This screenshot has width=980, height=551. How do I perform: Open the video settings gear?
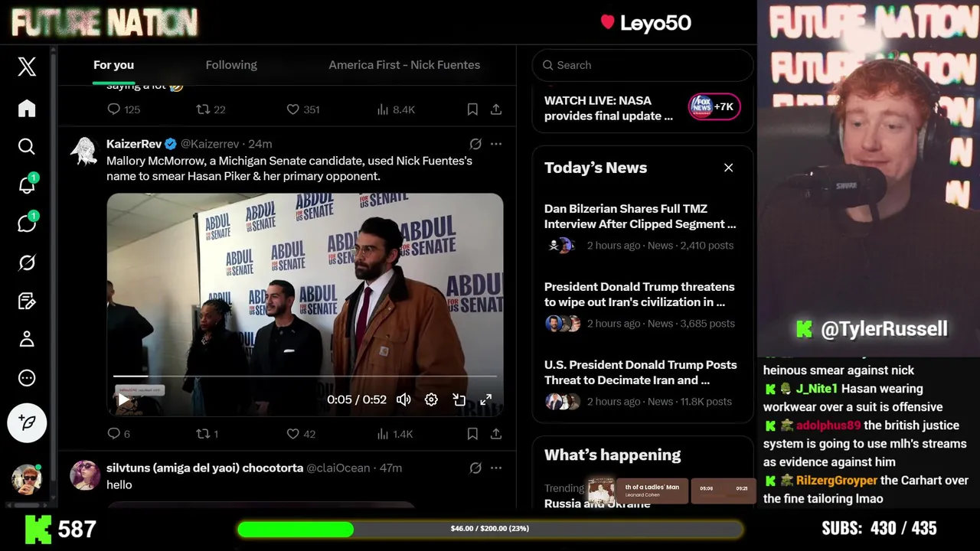click(x=431, y=399)
